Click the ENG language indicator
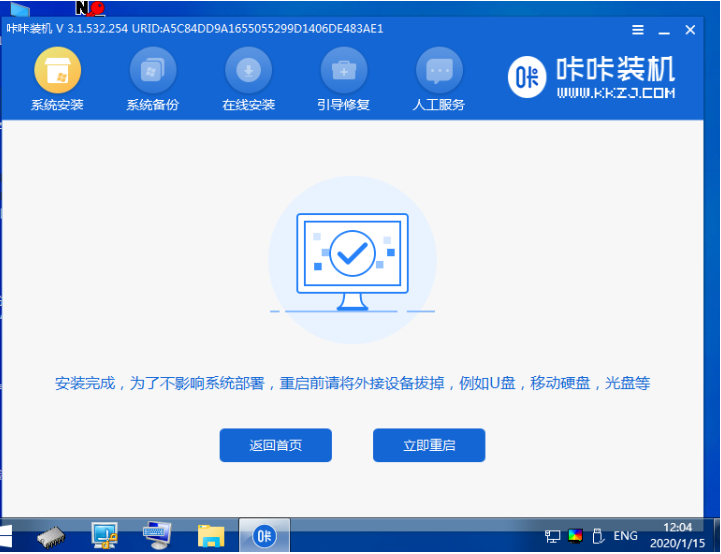The width and height of the screenshot is (721, 554). 626,536
